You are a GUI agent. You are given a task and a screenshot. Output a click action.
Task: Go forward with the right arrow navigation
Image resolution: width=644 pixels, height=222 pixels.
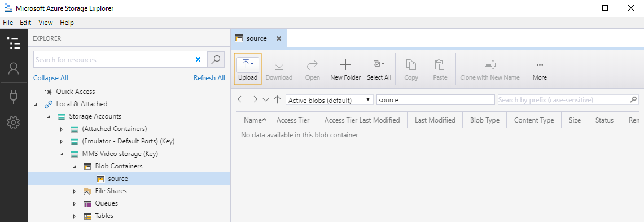[x=253, y=99]
